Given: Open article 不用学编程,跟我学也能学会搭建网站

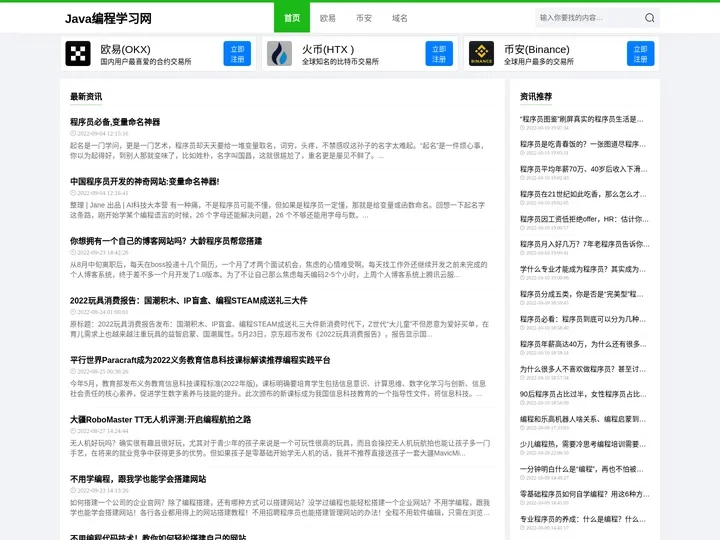Looking at the screenshot, I should tap(138, 479).
